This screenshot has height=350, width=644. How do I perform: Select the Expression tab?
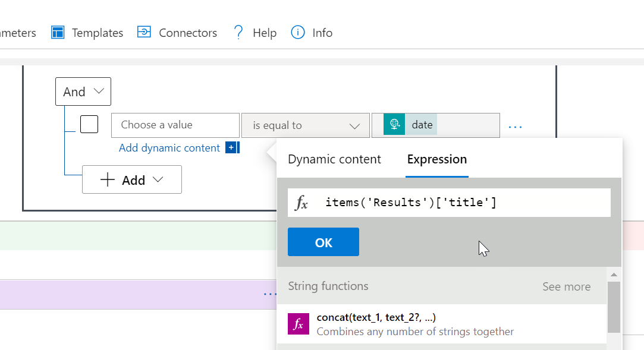437,159
